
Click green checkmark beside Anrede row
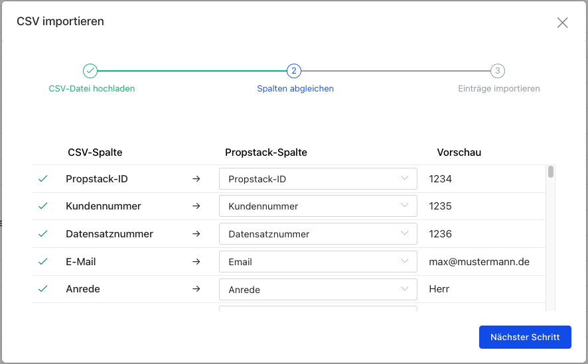[x=43, y=289]
